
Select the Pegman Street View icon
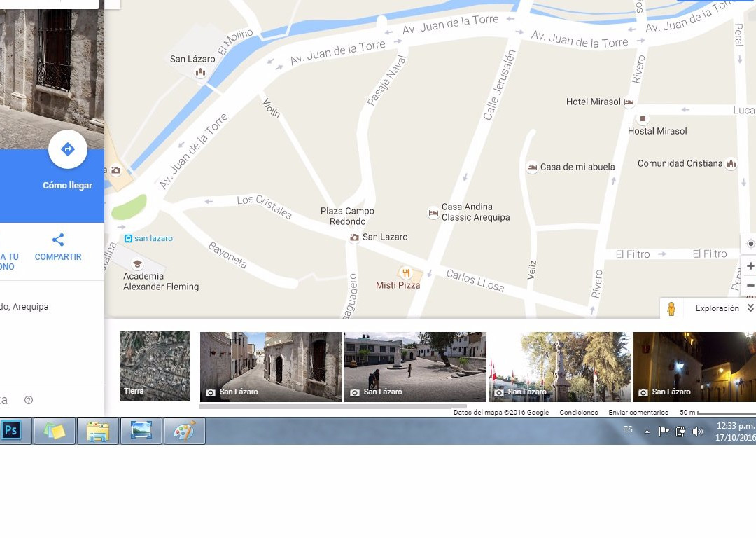click(x=671, y=309)
